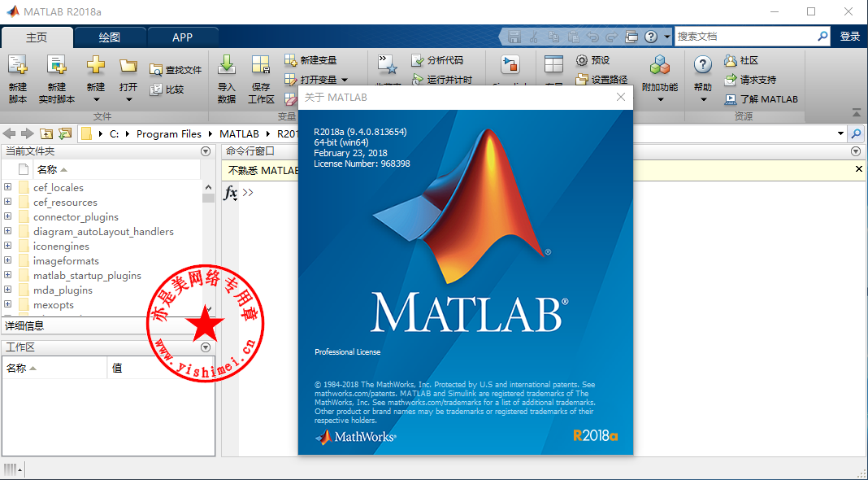Switch to the 绘图 tab

coord(110,37)
